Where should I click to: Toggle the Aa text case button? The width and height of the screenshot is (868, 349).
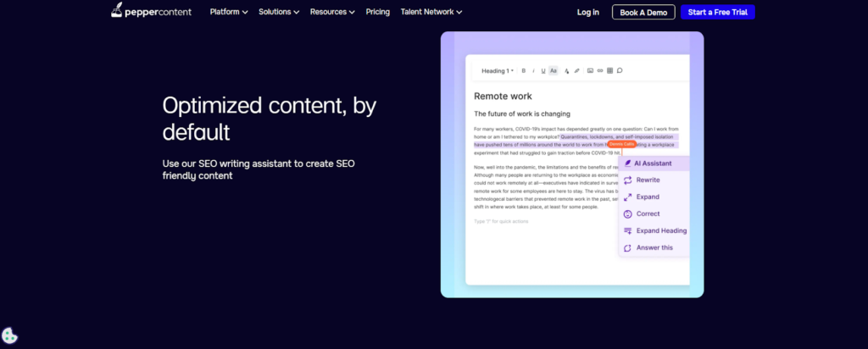(x=554, y=70)
